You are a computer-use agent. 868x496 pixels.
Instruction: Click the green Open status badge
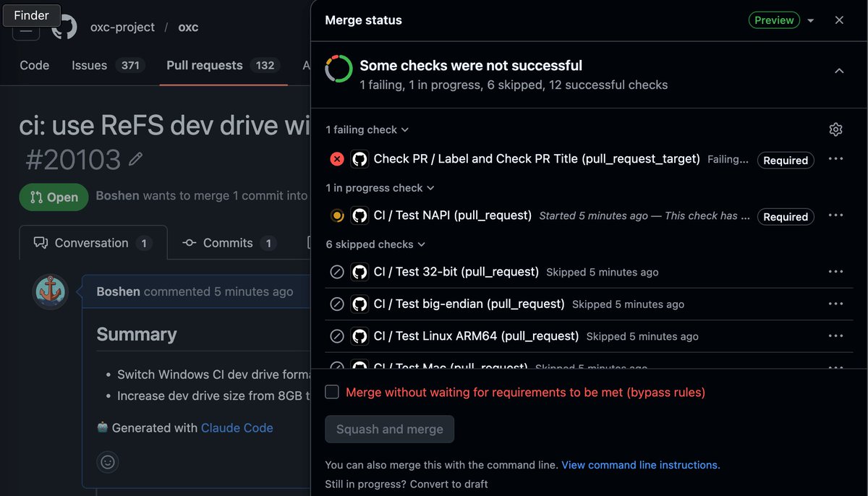(54, 197)
